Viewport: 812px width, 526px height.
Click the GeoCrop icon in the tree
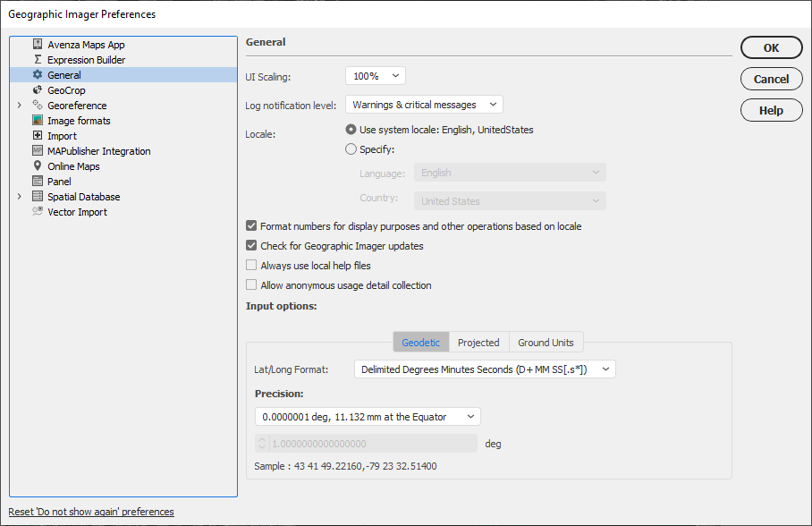(x=38, y=89)
